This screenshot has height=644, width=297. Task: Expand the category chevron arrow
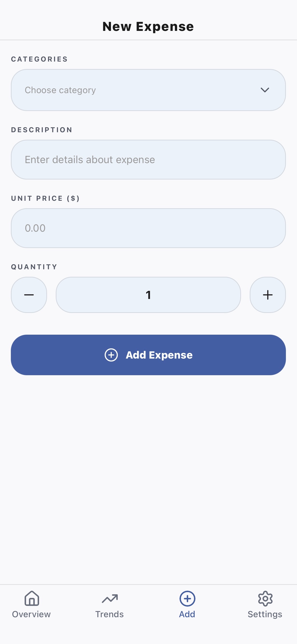[265, 90]
